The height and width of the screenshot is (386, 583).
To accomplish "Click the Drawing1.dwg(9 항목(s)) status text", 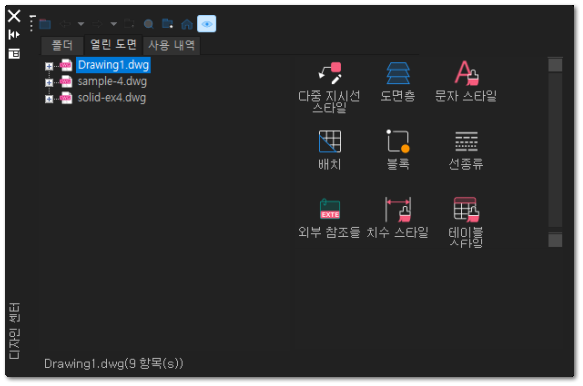I will (x=114, y=363).
